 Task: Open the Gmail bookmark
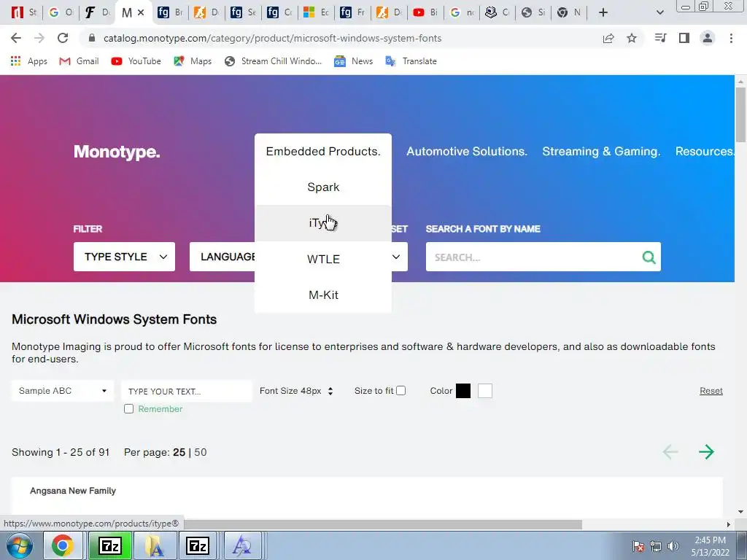79,61
